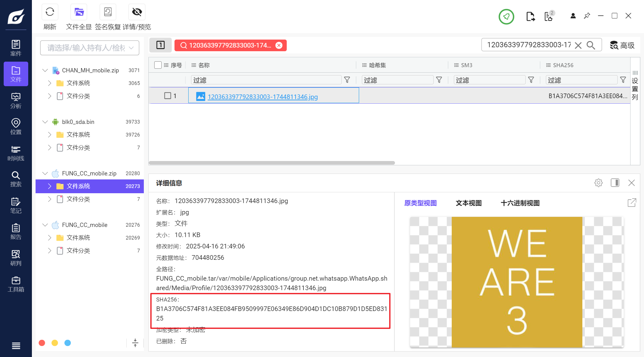Toggle the select-all header checkbox

tap(158, 65)
